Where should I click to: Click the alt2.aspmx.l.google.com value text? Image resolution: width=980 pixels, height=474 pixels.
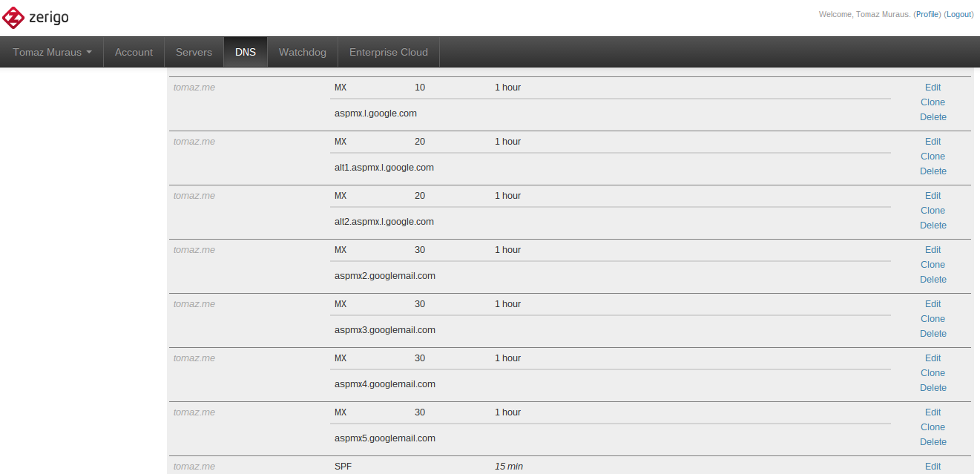coord(384,222)
